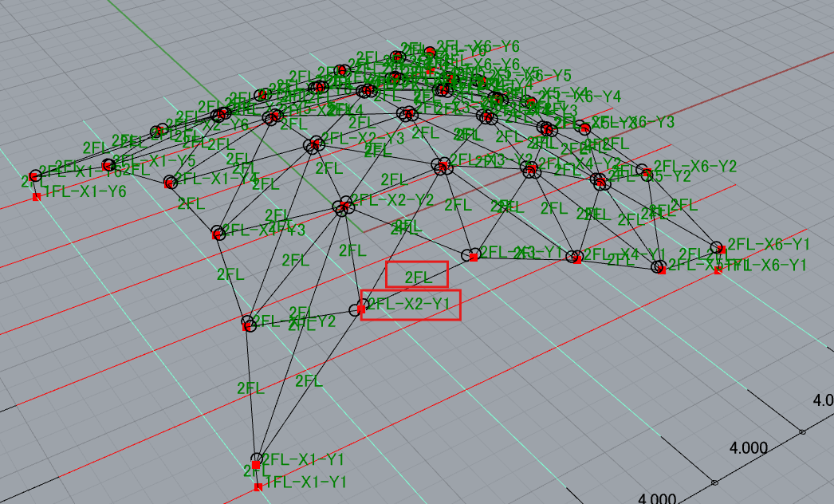The height and width of the screenshot is (504, 834).
Task: Pick the 1FL-X1-Y1 support point label
Action: click(305, 482)
